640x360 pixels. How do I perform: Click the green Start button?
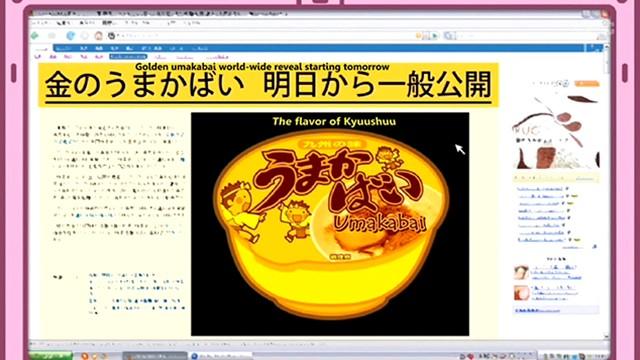pos(51,356)
